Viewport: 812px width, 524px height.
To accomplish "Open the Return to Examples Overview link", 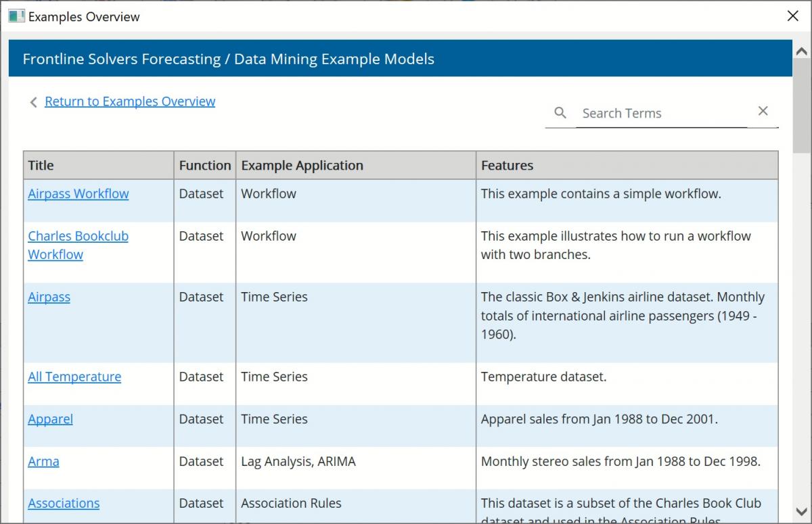I will (130, 101).
